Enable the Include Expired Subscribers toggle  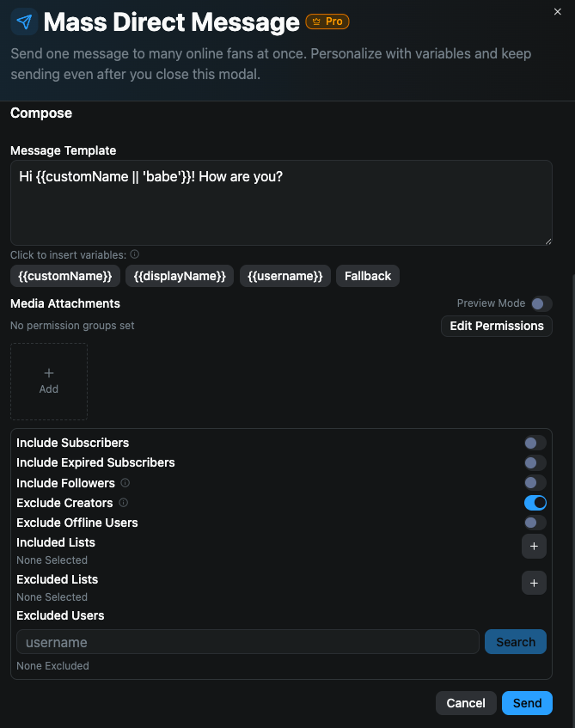pyautogui.click(x=535, y=462)
